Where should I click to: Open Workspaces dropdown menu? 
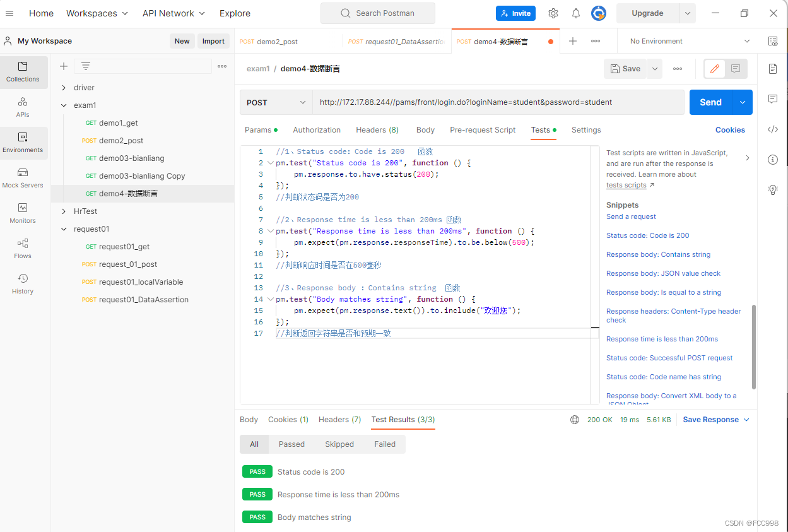(97, 13)
